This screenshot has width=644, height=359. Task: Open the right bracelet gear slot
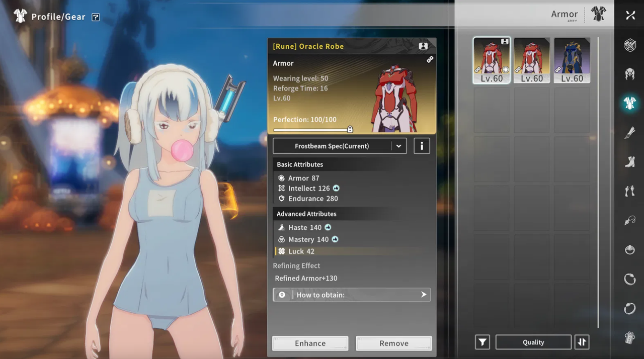630,308
